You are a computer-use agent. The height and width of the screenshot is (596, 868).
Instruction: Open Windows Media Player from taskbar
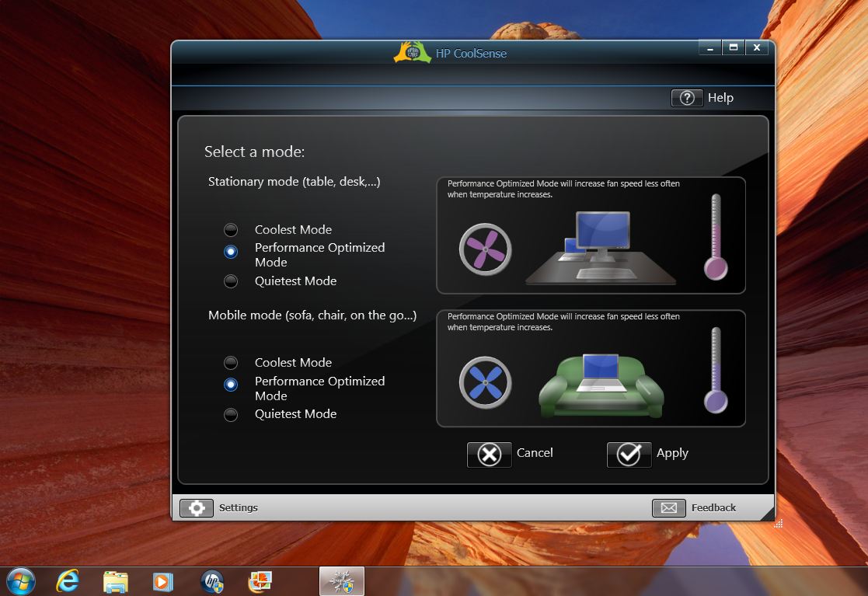pos(162,582)
